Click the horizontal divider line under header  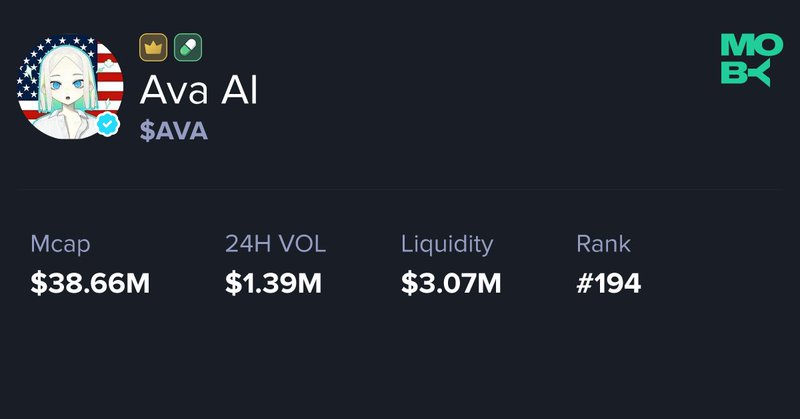[400, 189]
